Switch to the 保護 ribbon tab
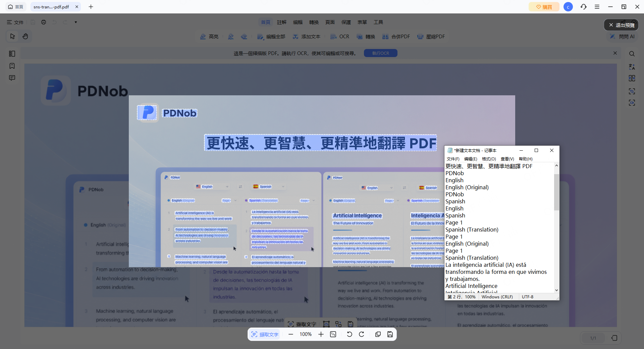Viewport: 644px width, 349px height. coord(346,22)
